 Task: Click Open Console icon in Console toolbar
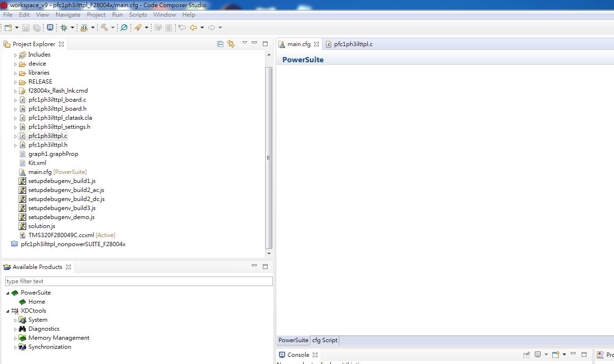[556, 354]
